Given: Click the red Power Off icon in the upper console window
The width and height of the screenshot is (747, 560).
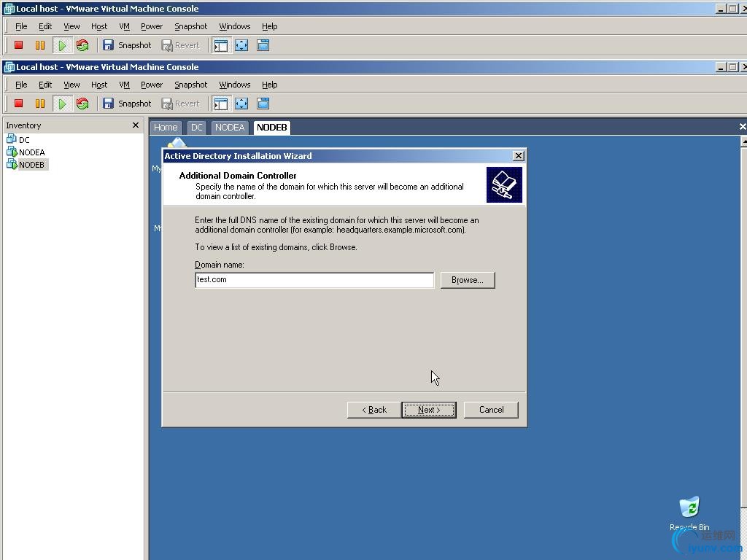Looking at the screenshot, I should (x=18, y=45).
